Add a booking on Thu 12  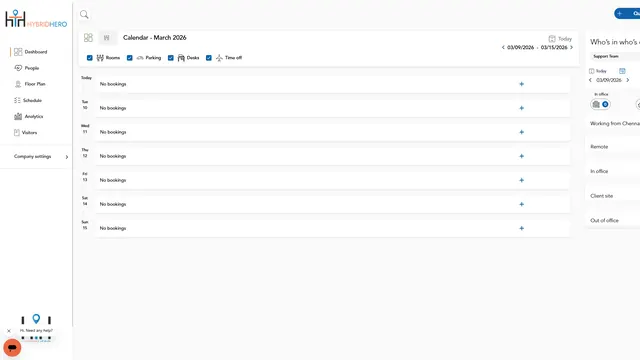[521, 156]
